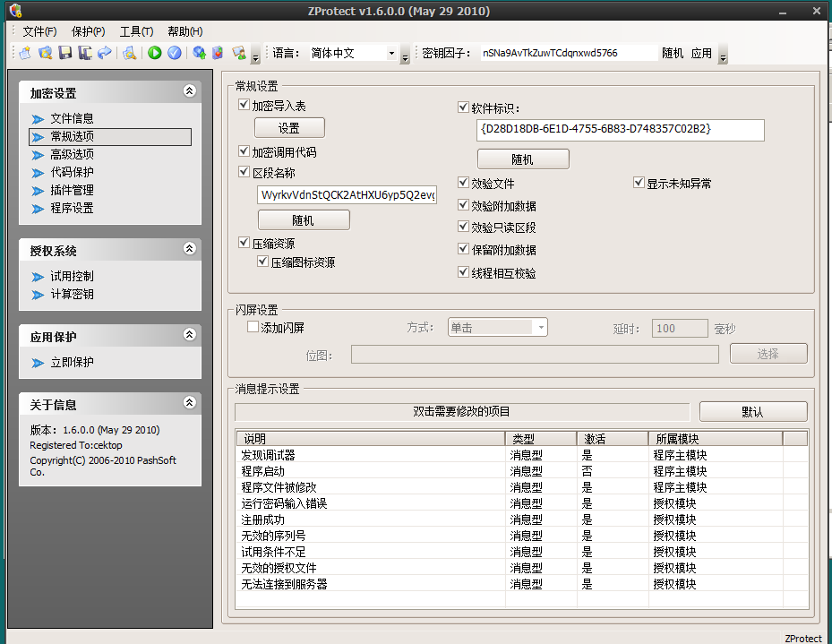832x644 pixels.
Task: Click the globe update toolbar icon
Action: coord(199,52)
